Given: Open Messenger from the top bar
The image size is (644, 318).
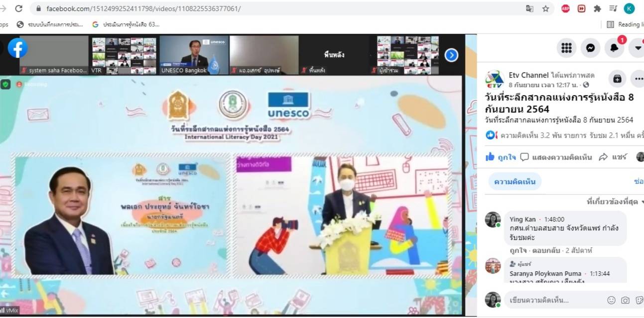Looking at the screenshot, I should (x=590, y=48).
